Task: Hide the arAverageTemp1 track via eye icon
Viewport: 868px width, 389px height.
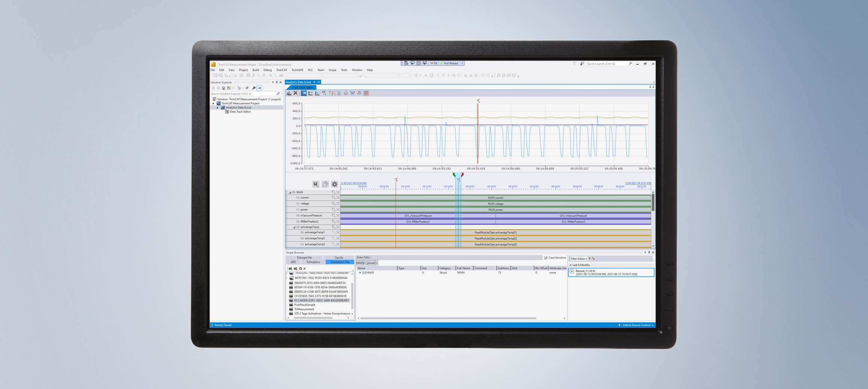Action: click(302, 232)
